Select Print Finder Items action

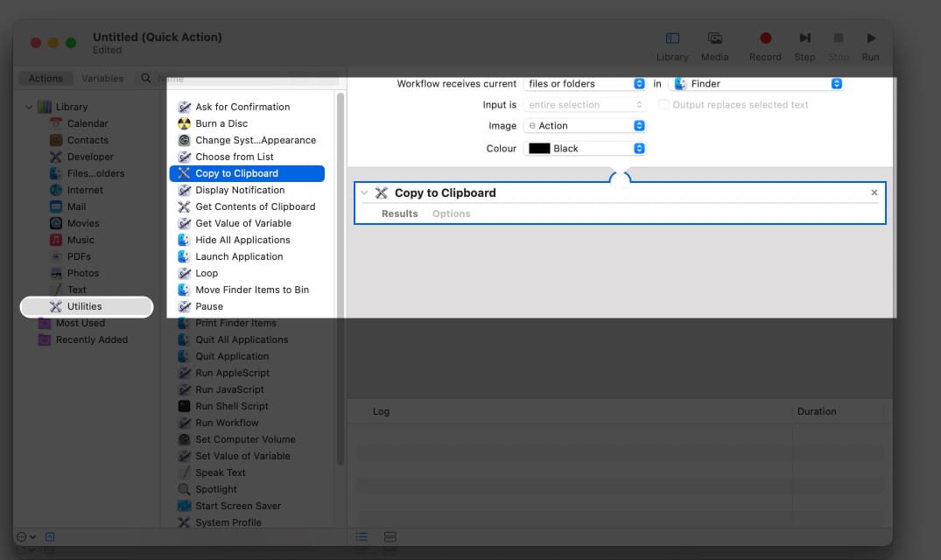pyautogui.click(x=235, y=323)
